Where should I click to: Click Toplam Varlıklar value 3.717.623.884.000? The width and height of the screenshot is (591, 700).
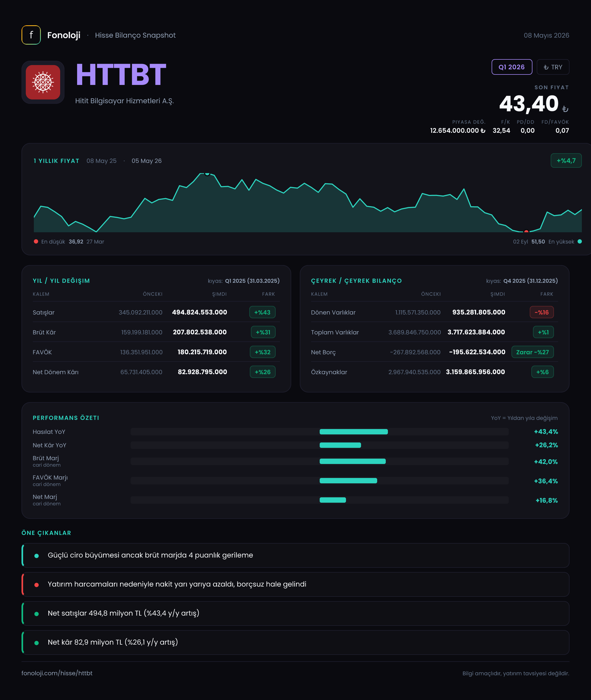click(x=476, y=332)
